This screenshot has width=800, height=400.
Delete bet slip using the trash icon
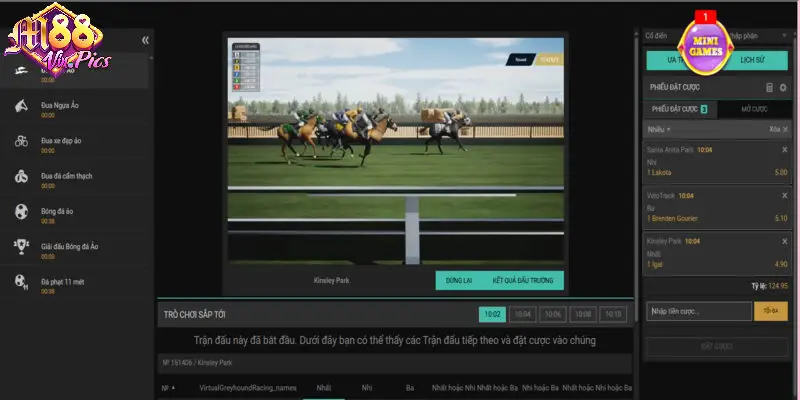pos(769,88)
